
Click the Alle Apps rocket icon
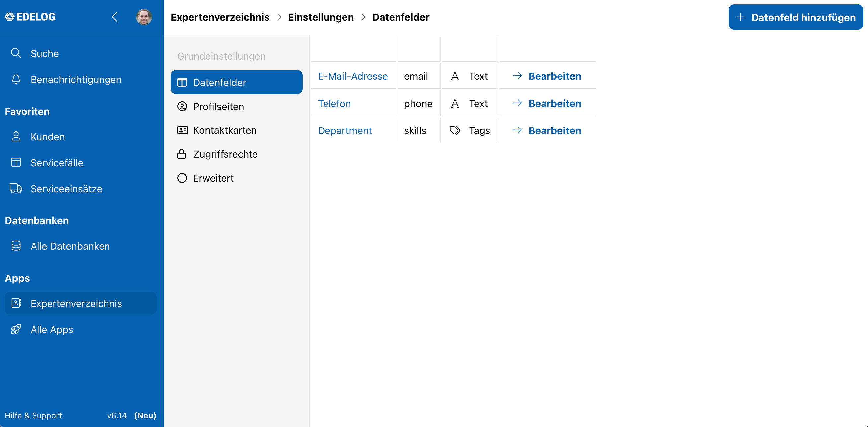coord(16,329)
